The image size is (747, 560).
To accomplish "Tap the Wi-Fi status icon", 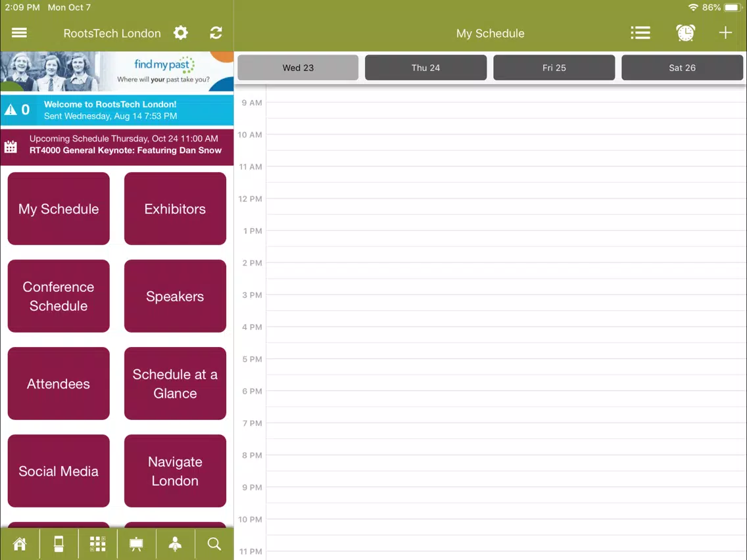I will [693, 8].
